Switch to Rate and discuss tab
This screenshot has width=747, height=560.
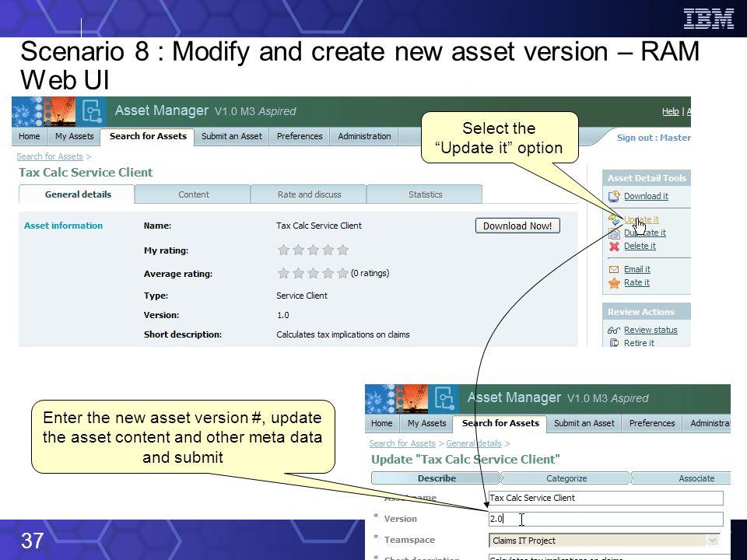(x=309, y=194)
